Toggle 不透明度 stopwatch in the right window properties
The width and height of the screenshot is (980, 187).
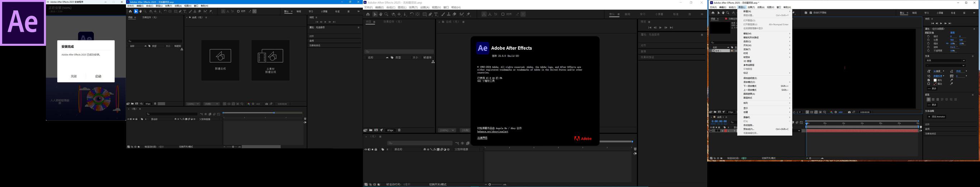point(928,51)
